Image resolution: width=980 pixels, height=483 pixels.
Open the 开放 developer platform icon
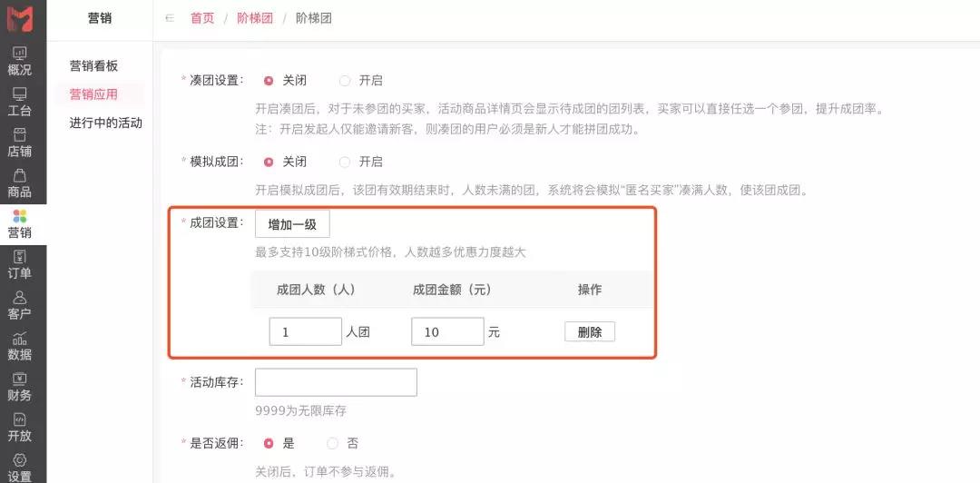[19, 419]
